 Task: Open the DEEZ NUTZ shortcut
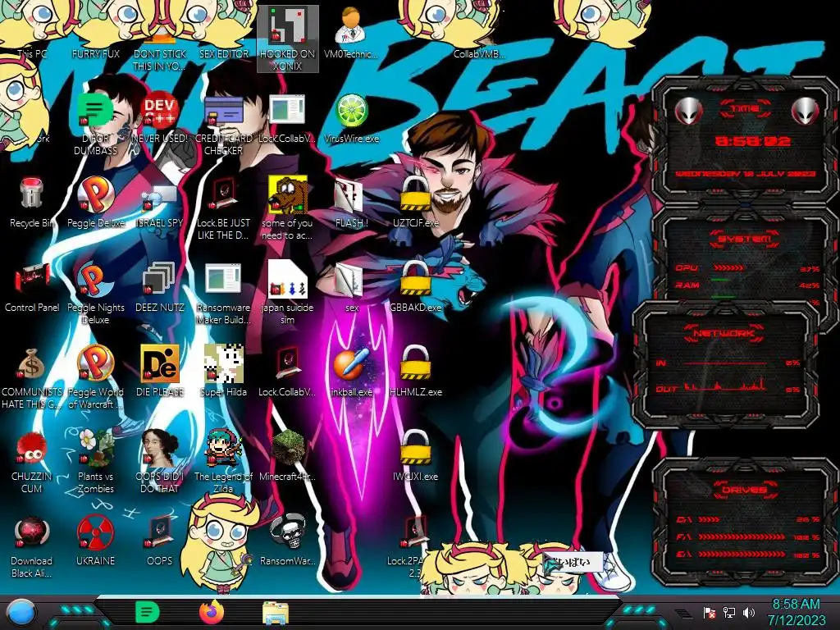(x=160, y=288)
